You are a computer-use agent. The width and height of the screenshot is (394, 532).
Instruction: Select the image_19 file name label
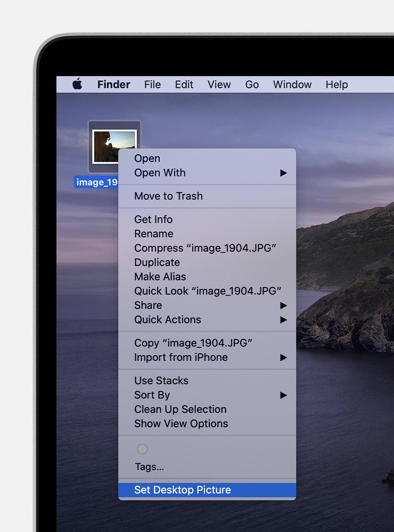click(96, 182)
